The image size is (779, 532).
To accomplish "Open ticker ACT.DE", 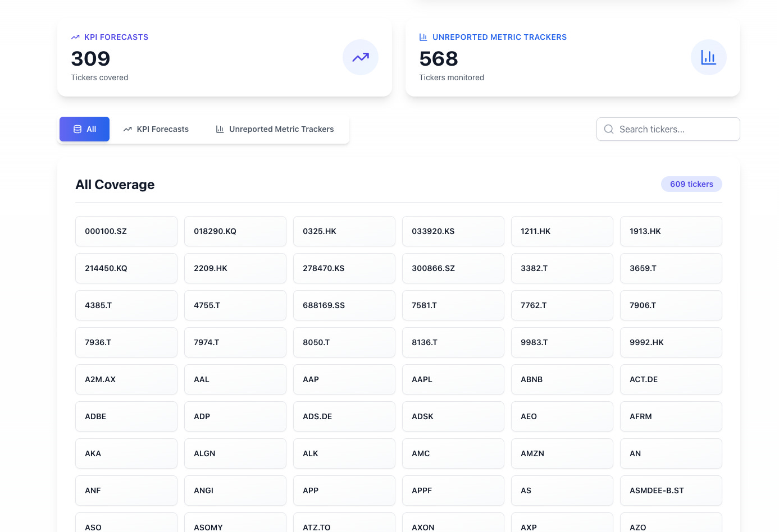I will click(671, 379).
